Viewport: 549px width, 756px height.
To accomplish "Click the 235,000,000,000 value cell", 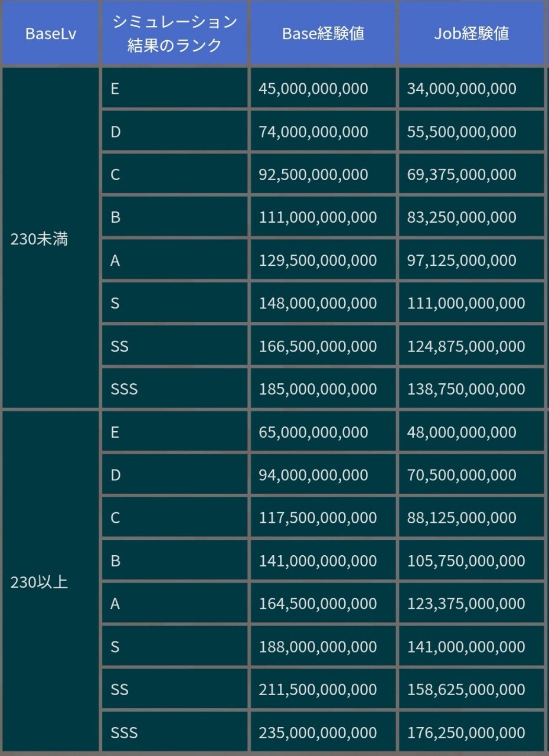I will [318, 733].
